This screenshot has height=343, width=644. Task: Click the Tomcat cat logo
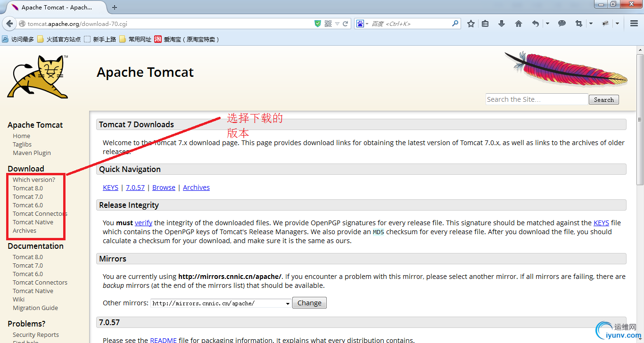pyautogui.click(x=38, y=76)
